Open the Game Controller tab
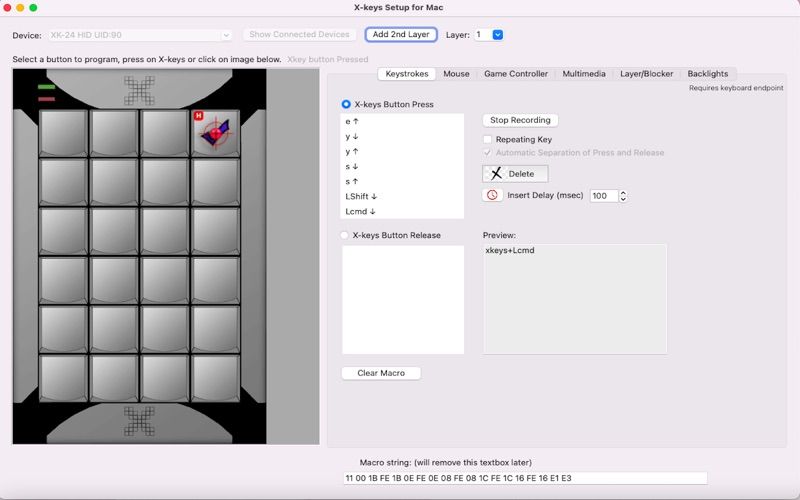This screenshot has width=800, height=500. click(516, 74)
